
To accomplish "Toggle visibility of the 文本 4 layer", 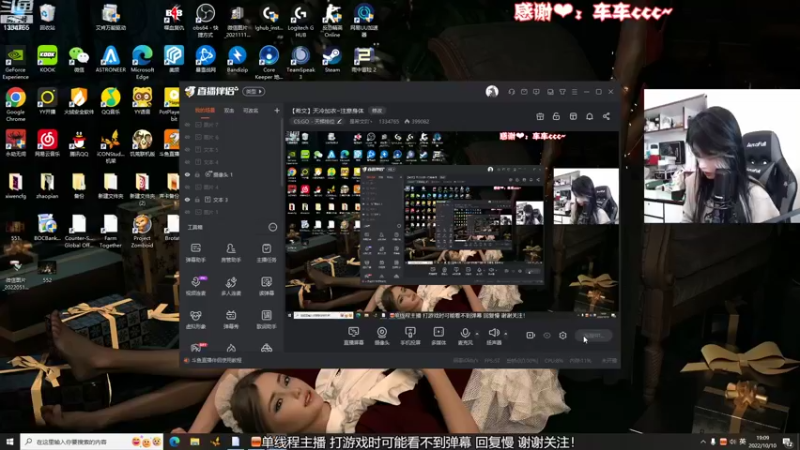I will click(x=187, y=162).
